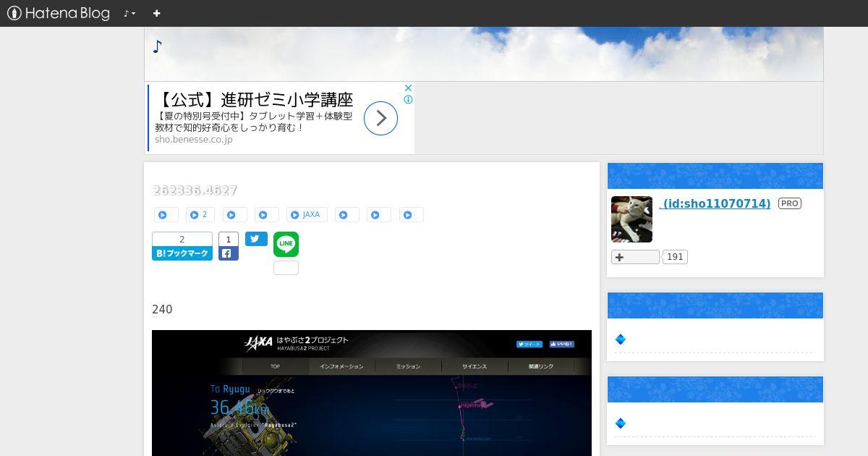This screenshot has width=868, height=456.
Task: Open the JAXA Hayabusa2 screenshot image
Action: pyautogui.click(x=372, y=393)
